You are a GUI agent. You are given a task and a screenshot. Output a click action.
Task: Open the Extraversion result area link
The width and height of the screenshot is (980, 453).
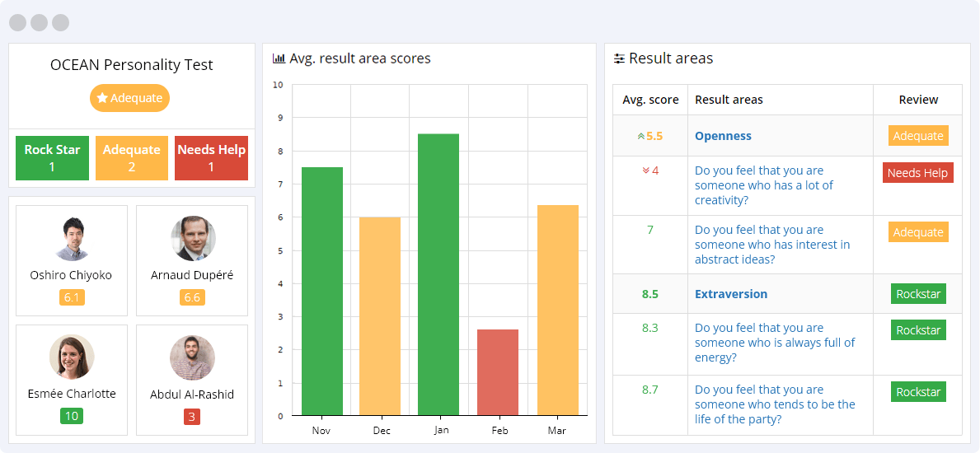730,294
